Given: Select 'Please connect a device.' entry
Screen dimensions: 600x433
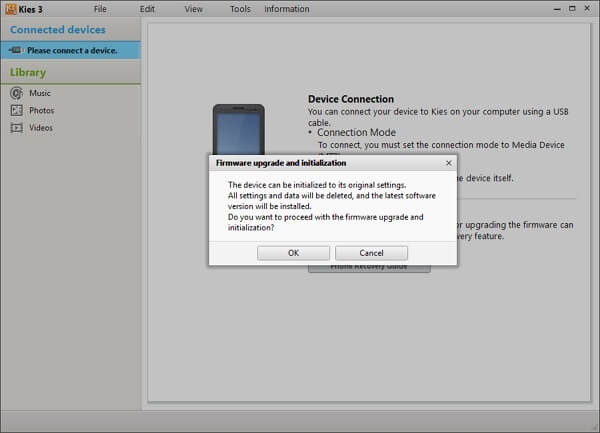Looking at the screenshot, I should click(71, 50).
